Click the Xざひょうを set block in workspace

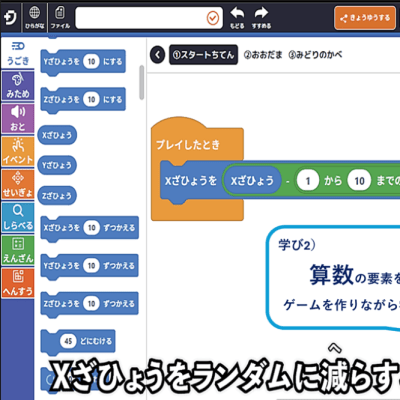(x=191, y=181)
